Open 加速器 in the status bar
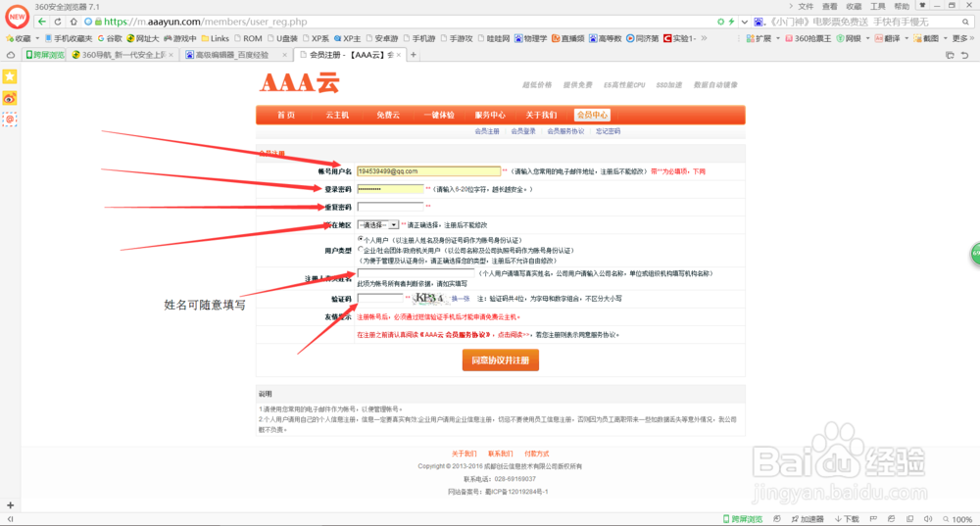 [808, 519]
